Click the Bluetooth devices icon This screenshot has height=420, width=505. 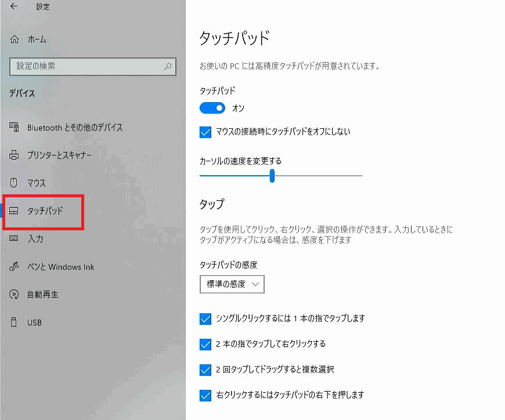[14, 127]
